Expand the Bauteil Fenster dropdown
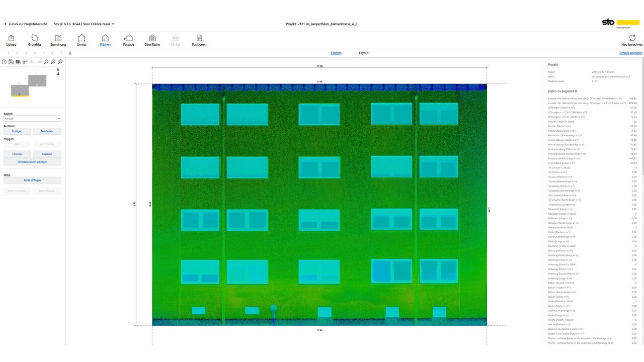Viewport: 644px width, 362px height. [x=32, y=119]
